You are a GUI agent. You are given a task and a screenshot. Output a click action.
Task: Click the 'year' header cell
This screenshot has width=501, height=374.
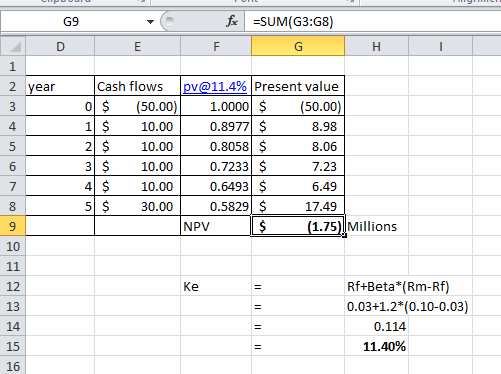coord(60,86)
